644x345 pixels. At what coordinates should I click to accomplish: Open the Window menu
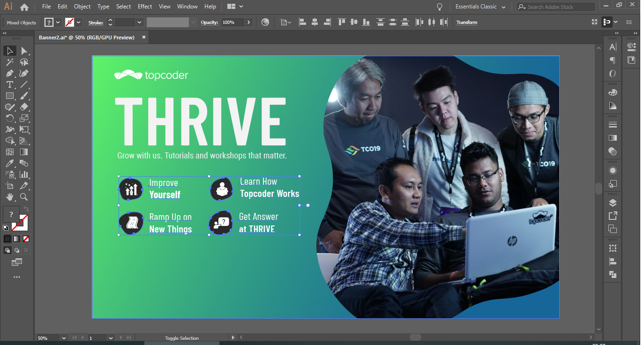(x=187, y=7)
